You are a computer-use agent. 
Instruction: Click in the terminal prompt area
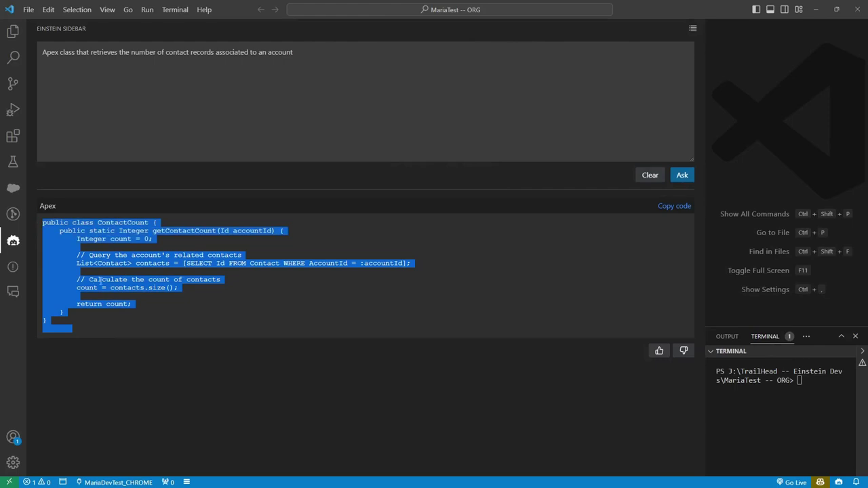coord(781,420)
